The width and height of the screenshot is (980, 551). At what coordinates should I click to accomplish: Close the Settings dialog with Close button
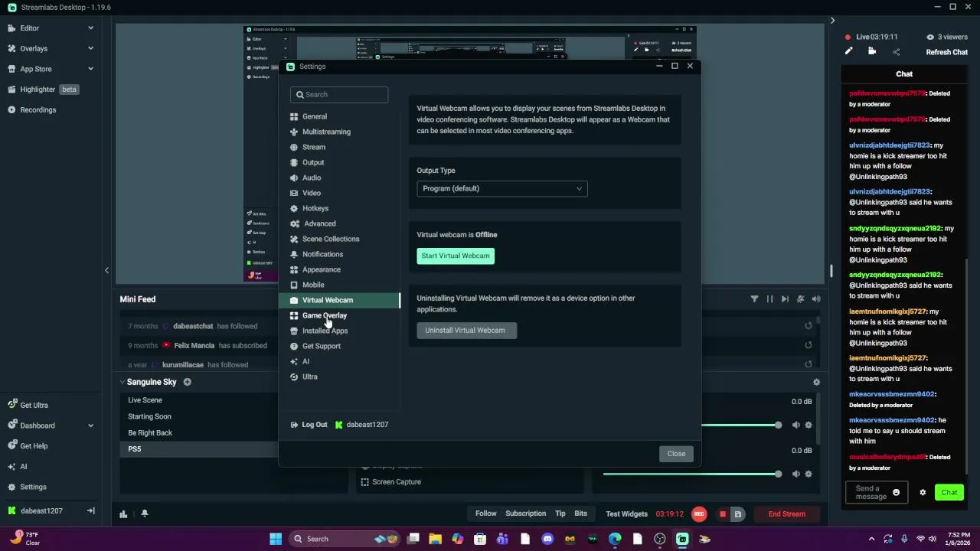[x=676, y=454]
